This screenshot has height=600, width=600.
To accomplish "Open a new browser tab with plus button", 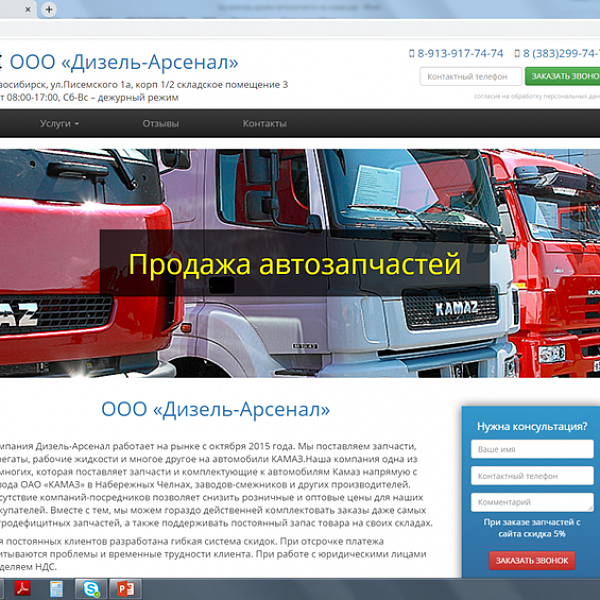I will (49, 9).
